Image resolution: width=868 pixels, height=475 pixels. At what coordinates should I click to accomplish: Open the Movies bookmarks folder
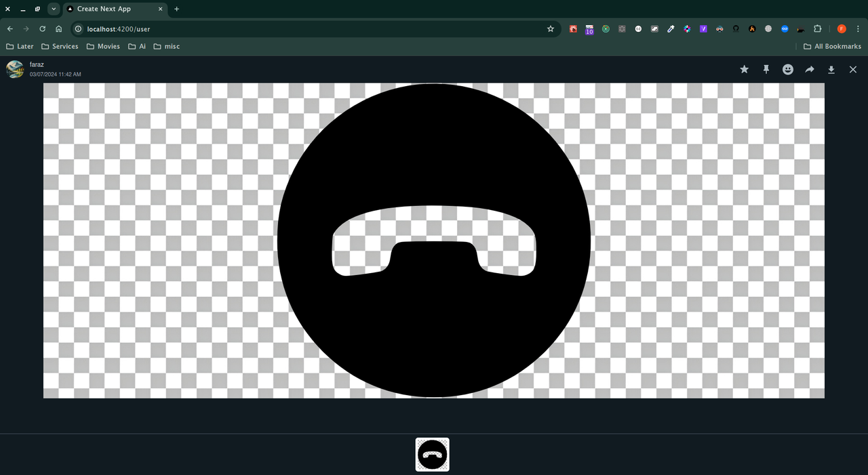pyautogui.click(x=103, y=46)
